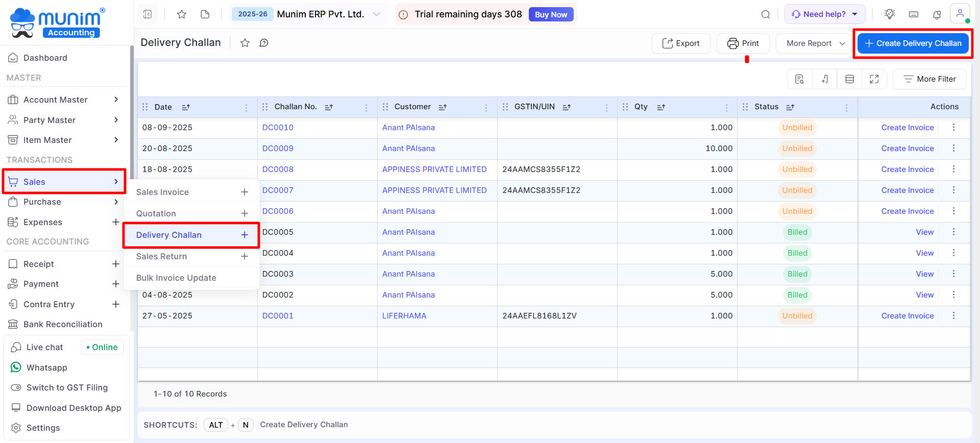Click the favorites star icon in top bar
Image resolution: width=980 pixels, height=443 pixels.
coord(181,14)
